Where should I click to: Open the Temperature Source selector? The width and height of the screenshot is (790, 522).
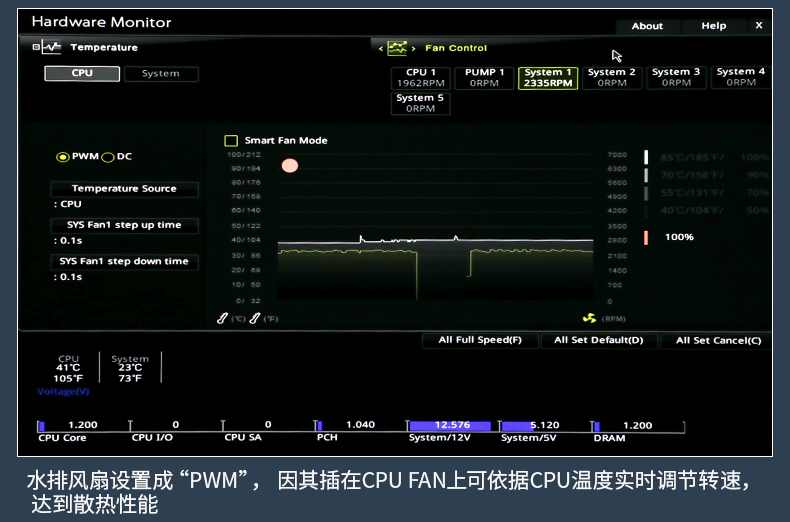(124, 189)
